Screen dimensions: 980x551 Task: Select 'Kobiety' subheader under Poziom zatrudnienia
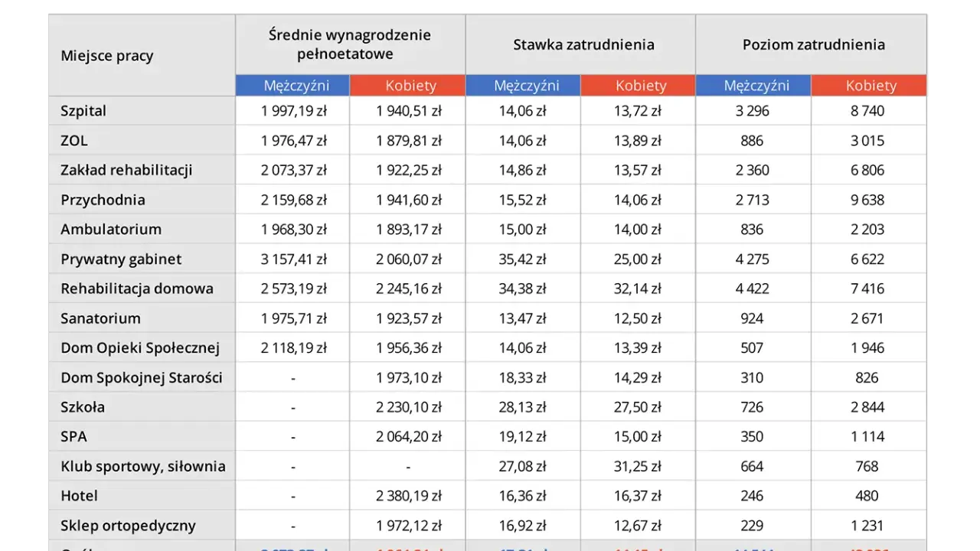[869, 86]
